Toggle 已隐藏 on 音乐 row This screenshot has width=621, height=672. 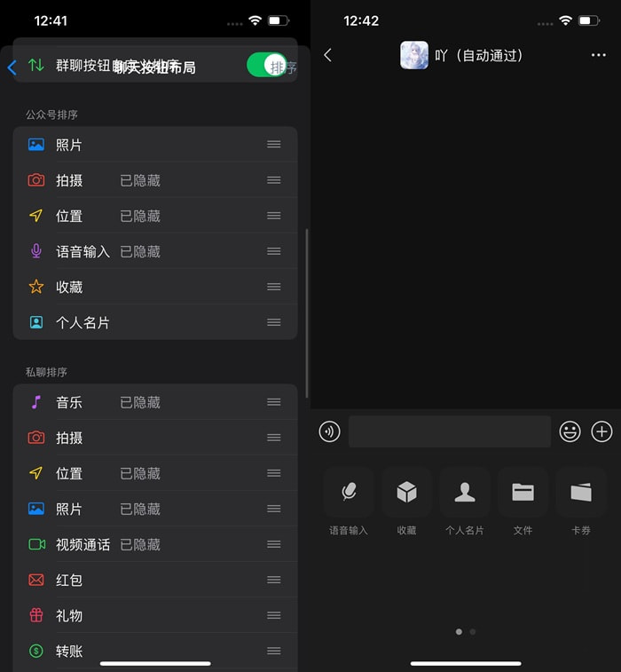pyautogui.click(x=140, y=402)
